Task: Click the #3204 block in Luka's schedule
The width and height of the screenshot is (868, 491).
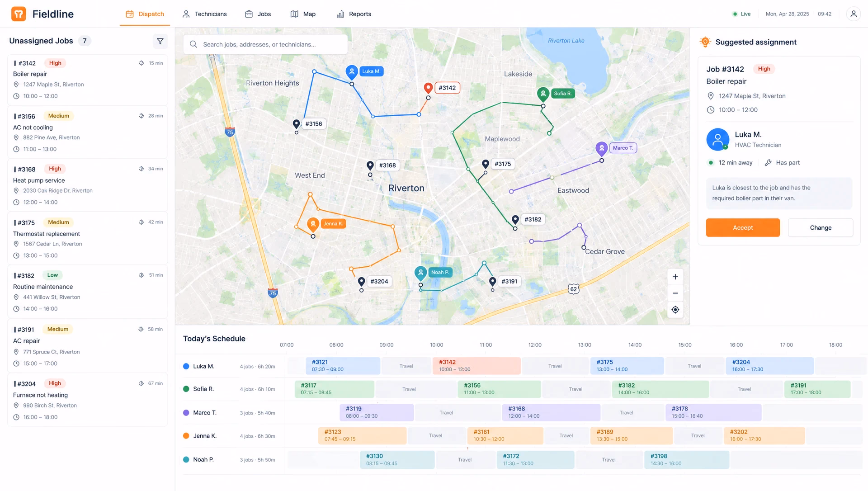Action: click(x=769, y=366)
